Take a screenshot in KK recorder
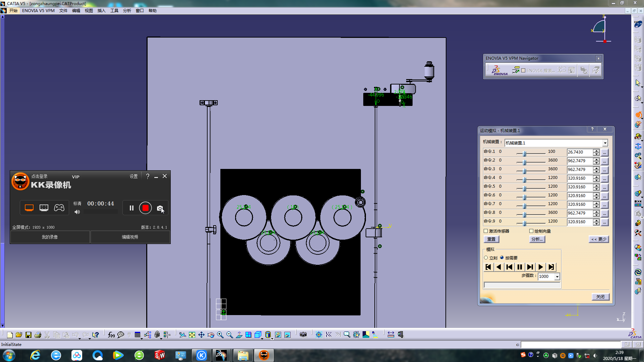The height and width of the screenshot is (362, 644). click(160, 208)
